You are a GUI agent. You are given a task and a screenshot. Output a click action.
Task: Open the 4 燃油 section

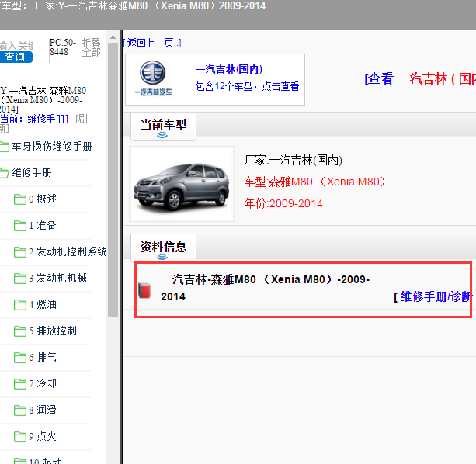tap(43, 304)
